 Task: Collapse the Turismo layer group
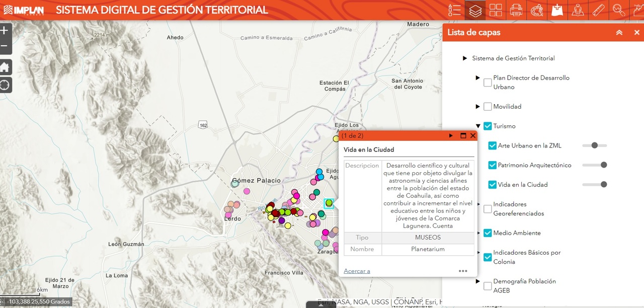click(x=478, y=126)
